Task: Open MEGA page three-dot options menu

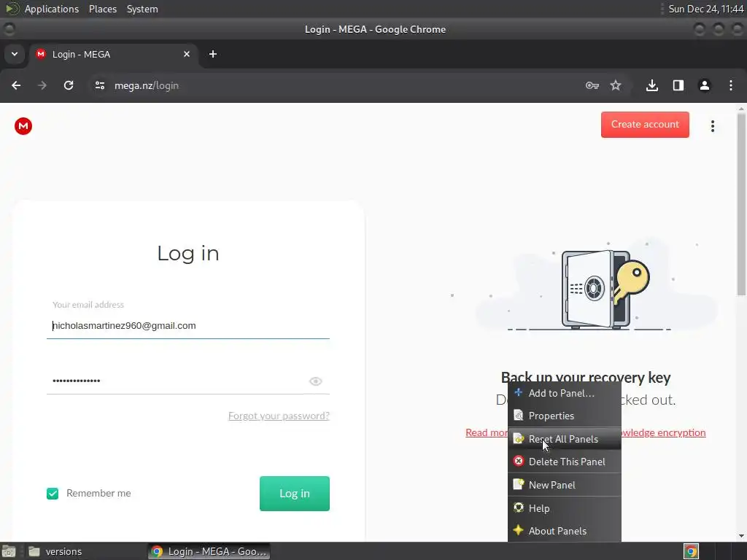Action: point(712,126)
